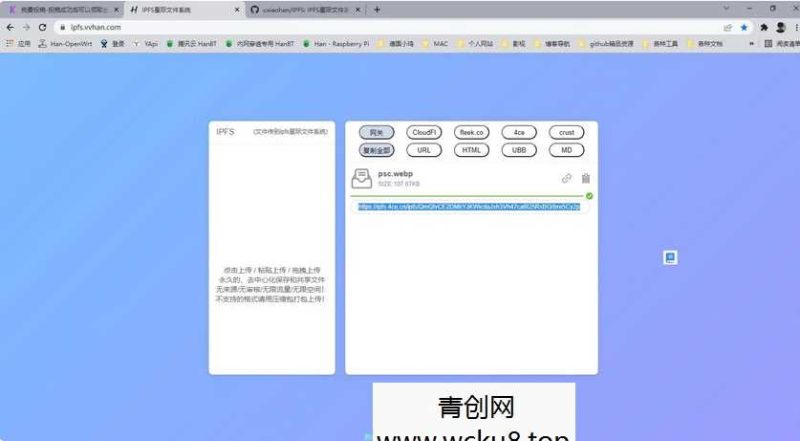The height and width of the screenshot is (441, 800).
Task: Open the 腾讯云 HanBT bookmark
Action: [x=191, y=44]
